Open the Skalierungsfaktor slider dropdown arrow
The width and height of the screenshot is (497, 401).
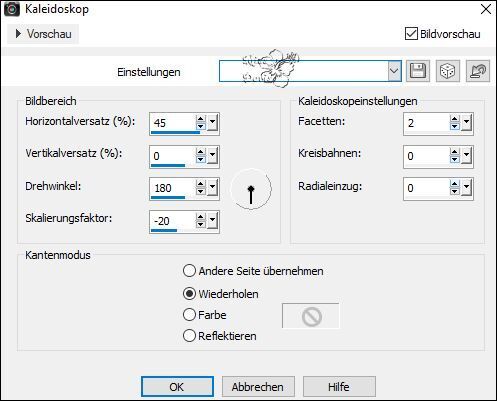point(213,220)
